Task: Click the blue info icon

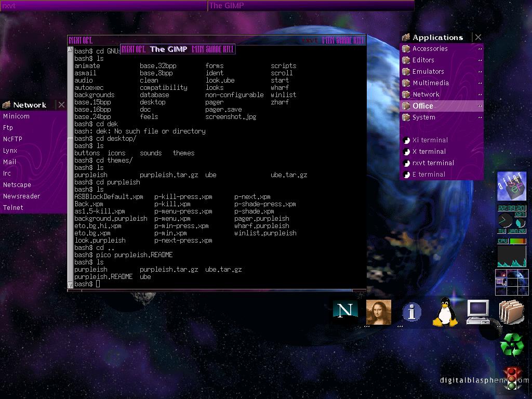Action: click(411, 312)
